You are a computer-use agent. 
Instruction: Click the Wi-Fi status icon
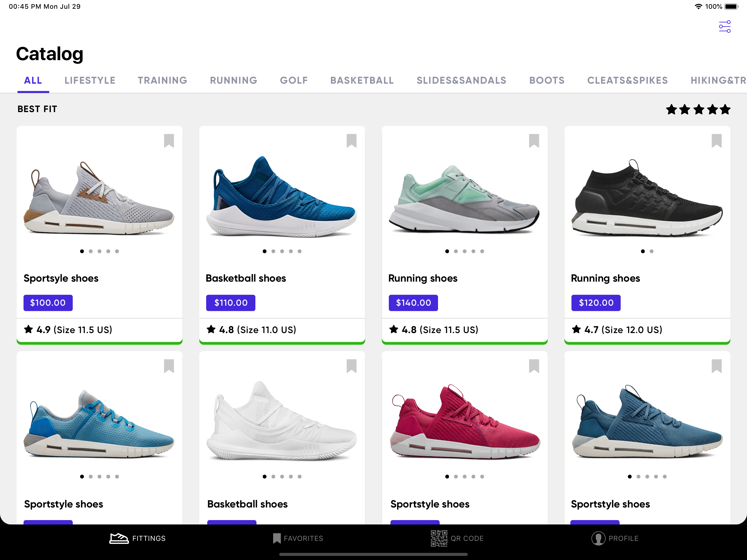[698, 6]
